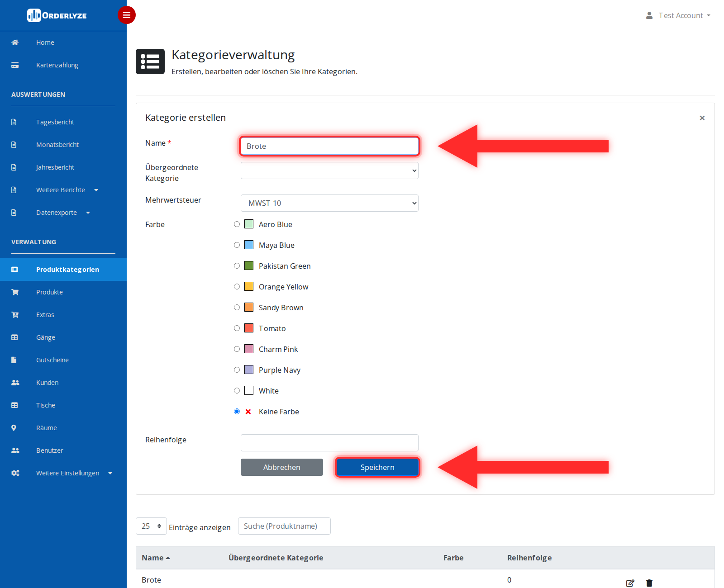Click the Orderlyze logo
The width and height of the screenshot is (724, 588).
(57, 15)
